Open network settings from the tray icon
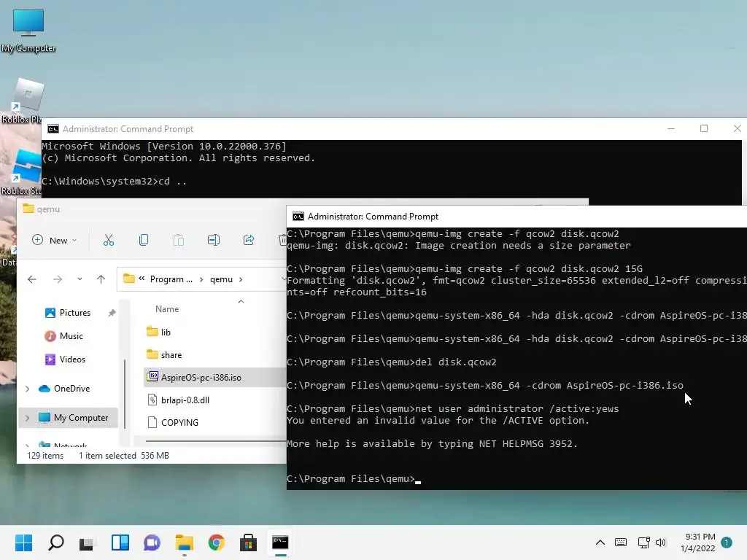 [643, 542]
